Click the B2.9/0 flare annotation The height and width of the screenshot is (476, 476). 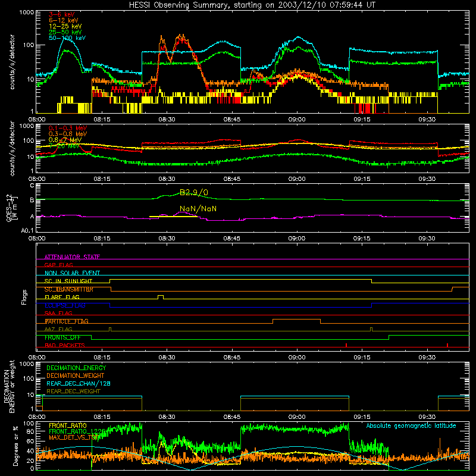(x=194, y=192)
